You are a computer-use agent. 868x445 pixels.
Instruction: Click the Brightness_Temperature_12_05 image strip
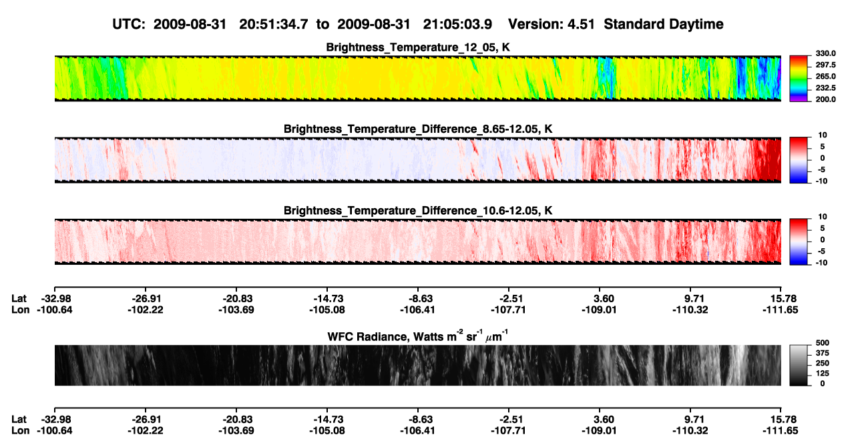(417, 79)
